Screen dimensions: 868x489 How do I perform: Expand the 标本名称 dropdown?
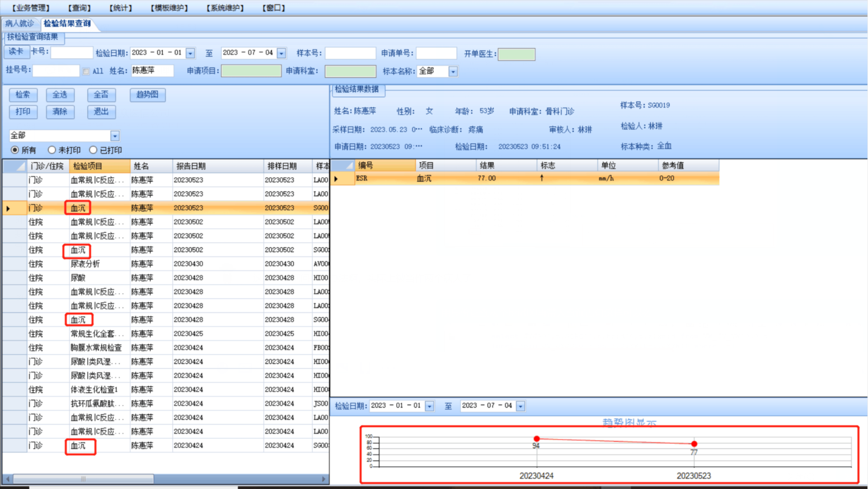(x=453, y=72)
